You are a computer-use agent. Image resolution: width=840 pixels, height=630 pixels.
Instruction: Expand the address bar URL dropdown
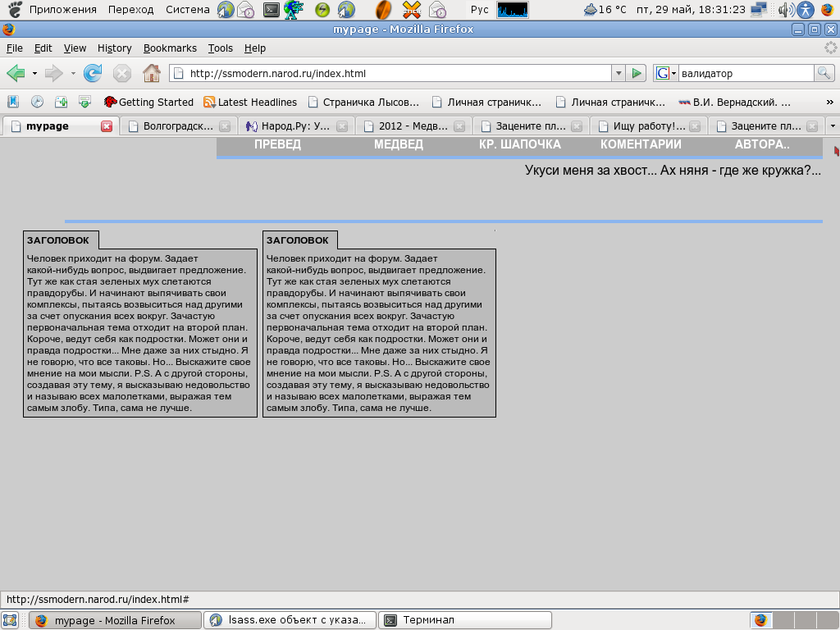tap(619, 74)
